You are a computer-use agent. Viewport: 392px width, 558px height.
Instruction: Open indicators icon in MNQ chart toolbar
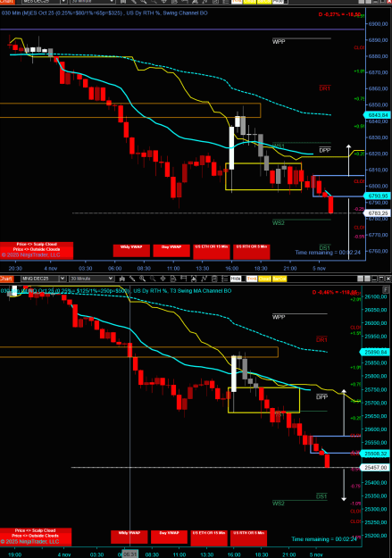pyautogui.click(x=204, y=279)
